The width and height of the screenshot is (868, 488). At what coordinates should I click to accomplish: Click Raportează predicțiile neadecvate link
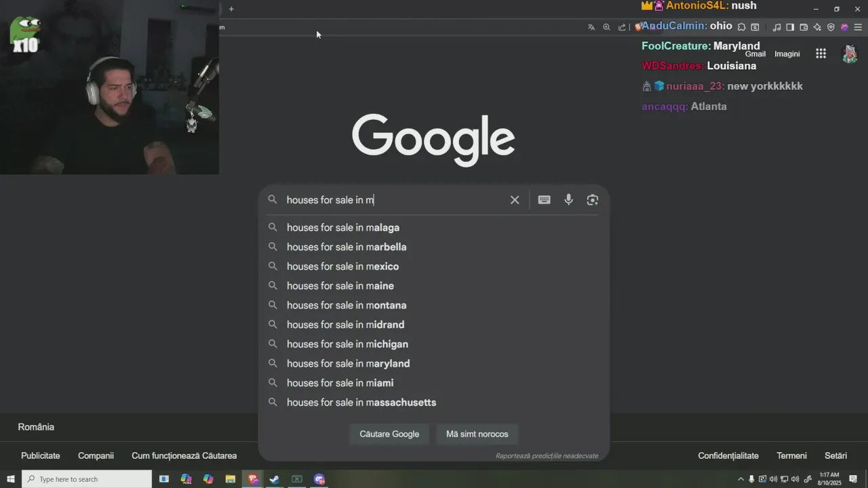[x=547, y=456]
